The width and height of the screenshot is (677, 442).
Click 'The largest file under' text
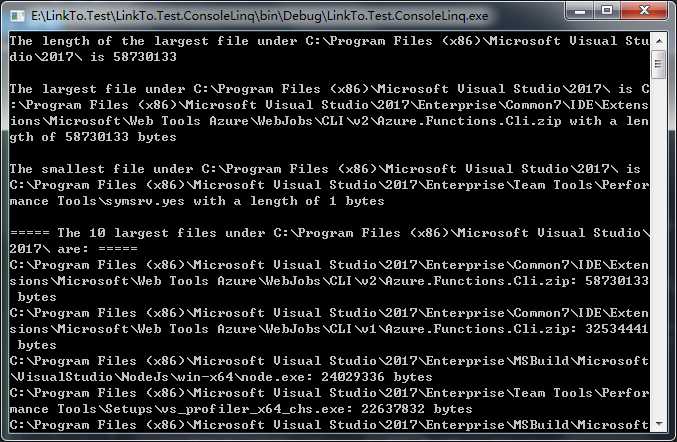[98, 89]
